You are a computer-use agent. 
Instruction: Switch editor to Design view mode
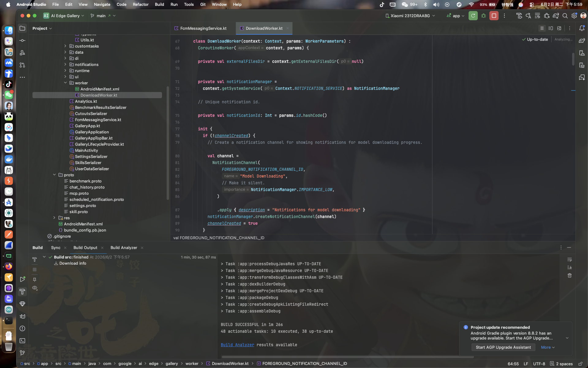(x=559, y=28)
